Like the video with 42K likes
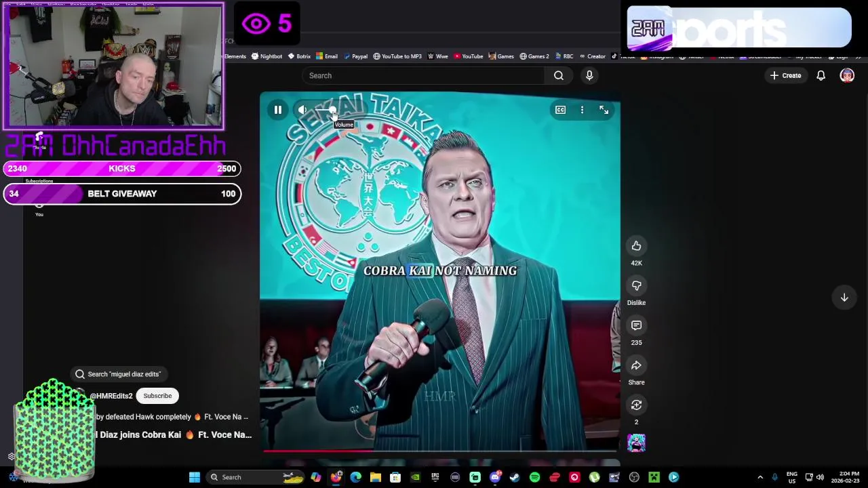 click(x=636, y=246)
